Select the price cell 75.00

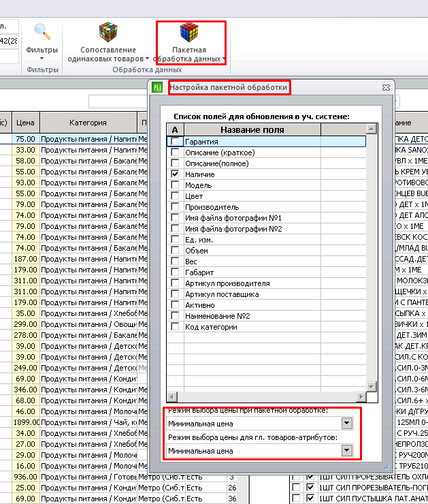coord(26,139)
